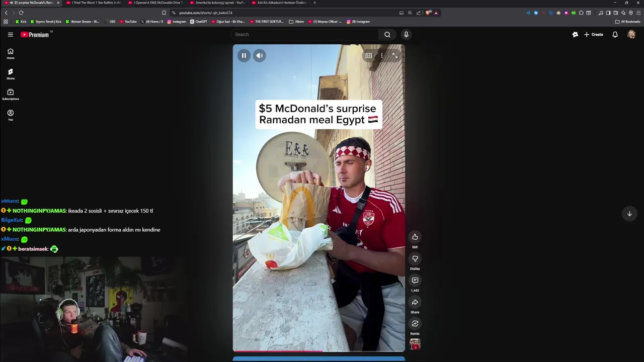Viewport: 644px width, 362px height.
Task: Click the search magnifier button
Action: click(387, 34)
